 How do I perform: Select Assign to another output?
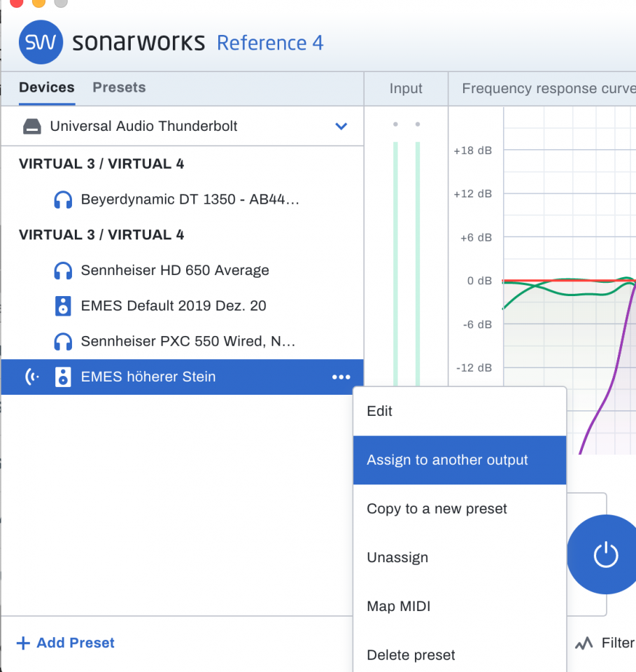pyautogui.click(x=460, y=461)
